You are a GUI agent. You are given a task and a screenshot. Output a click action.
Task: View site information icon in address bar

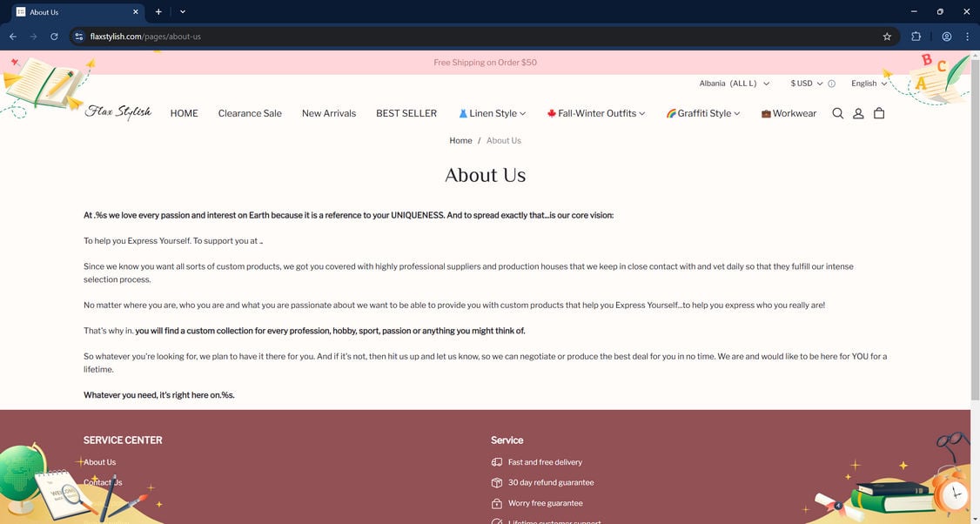(78, 37)
